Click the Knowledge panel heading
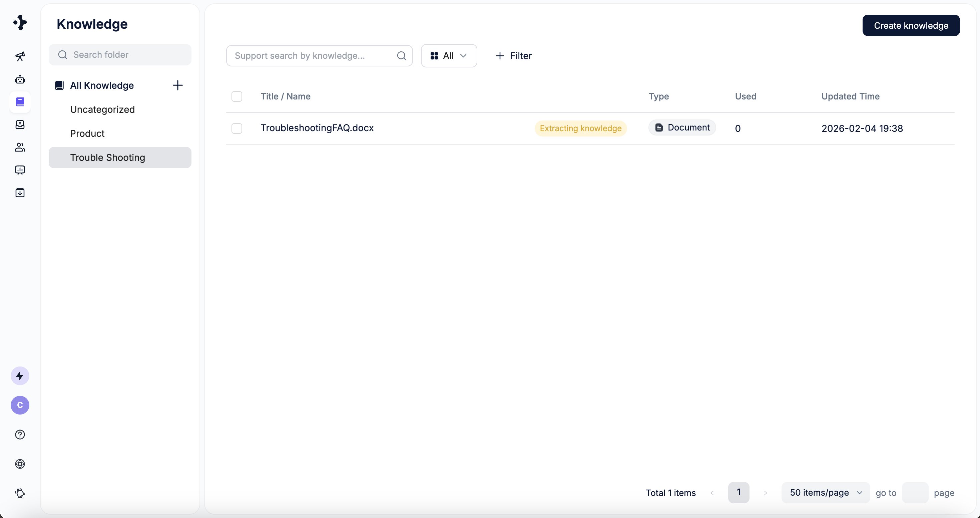 click(x=92, y=24)
